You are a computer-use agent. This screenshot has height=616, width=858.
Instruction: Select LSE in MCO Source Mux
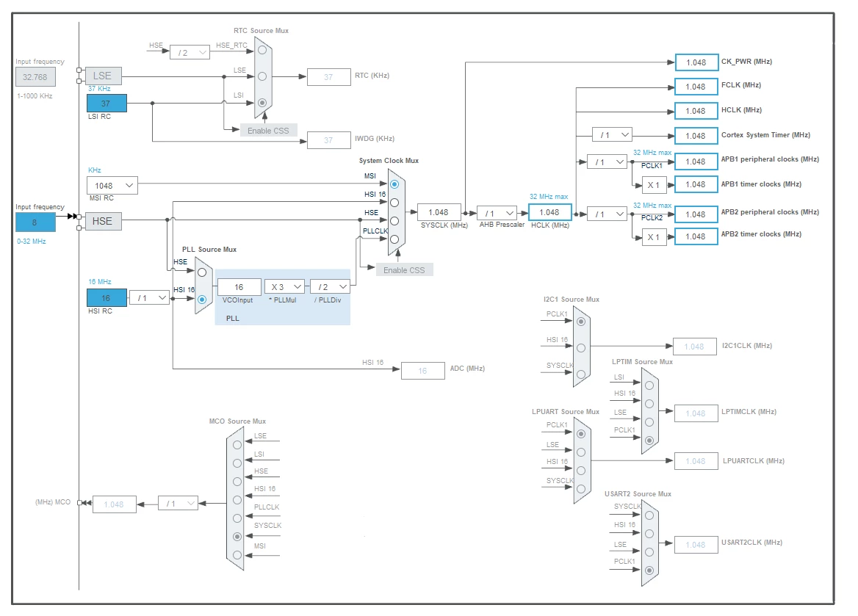point(237,445)
